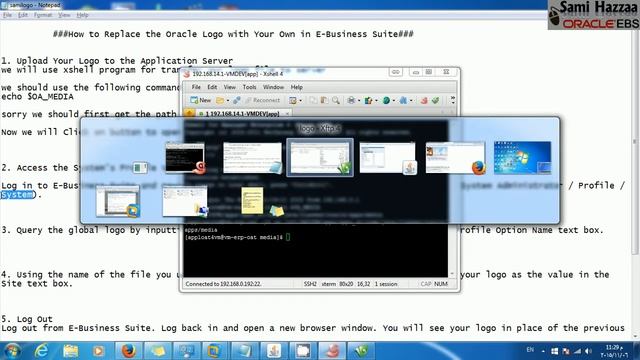Screen dimensions: 640x360
Task: Click the Paste icon in Xshell toolbar
Action: pos(324,100)
